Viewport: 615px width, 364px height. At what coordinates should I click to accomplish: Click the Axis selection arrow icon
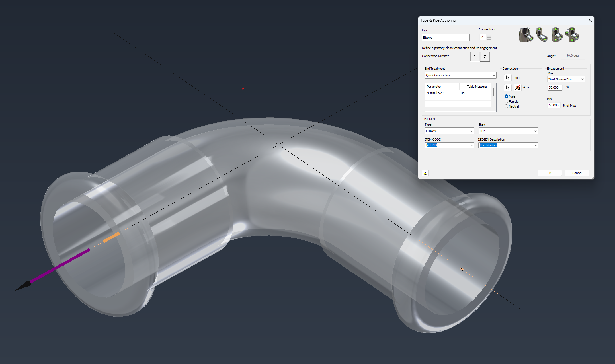507,87
